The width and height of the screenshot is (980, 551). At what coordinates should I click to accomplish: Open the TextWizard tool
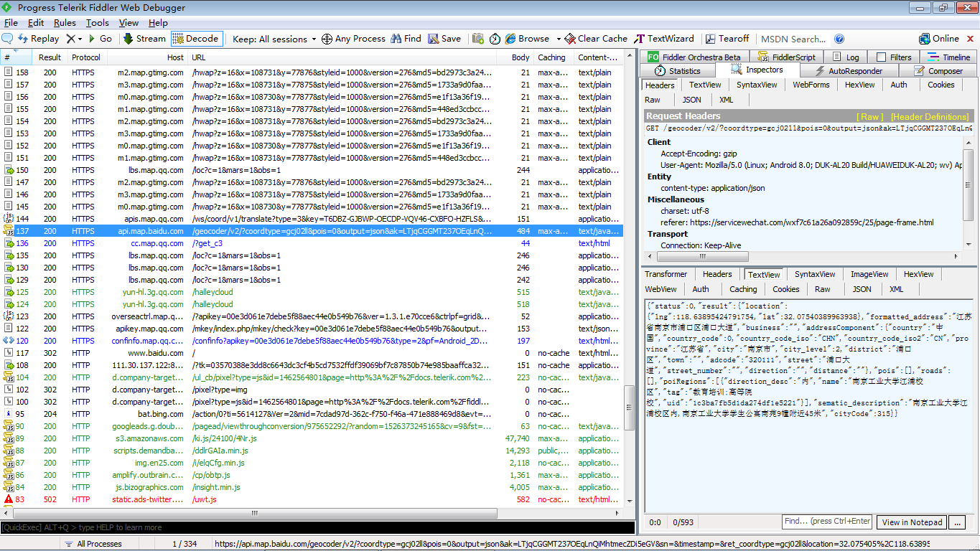tap(664, 39)
